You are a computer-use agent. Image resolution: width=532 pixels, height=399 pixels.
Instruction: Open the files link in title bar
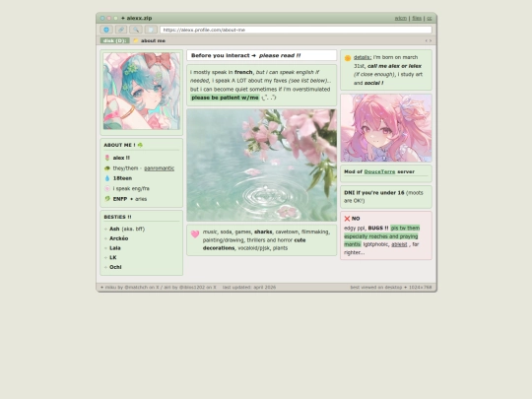click(x=417, y=19)
